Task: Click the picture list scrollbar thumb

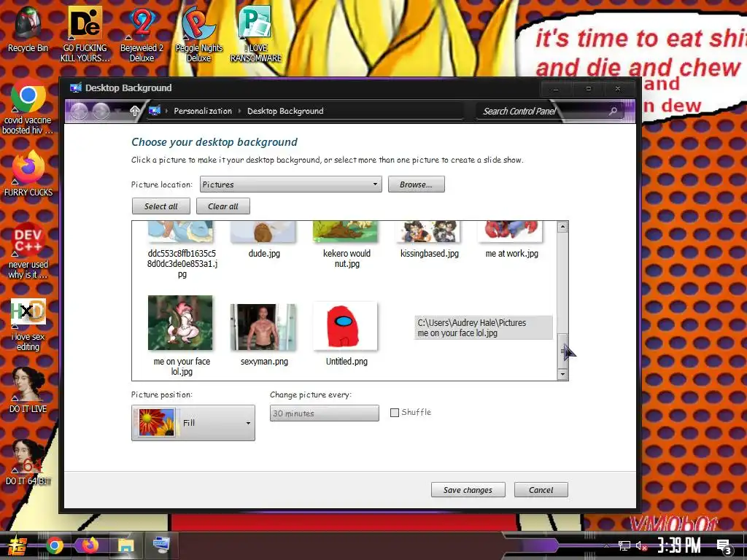Action: 562,350
